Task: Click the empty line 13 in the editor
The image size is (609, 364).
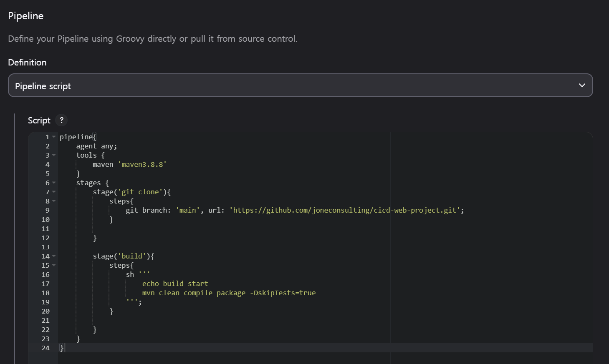Action: click(209, 247)
